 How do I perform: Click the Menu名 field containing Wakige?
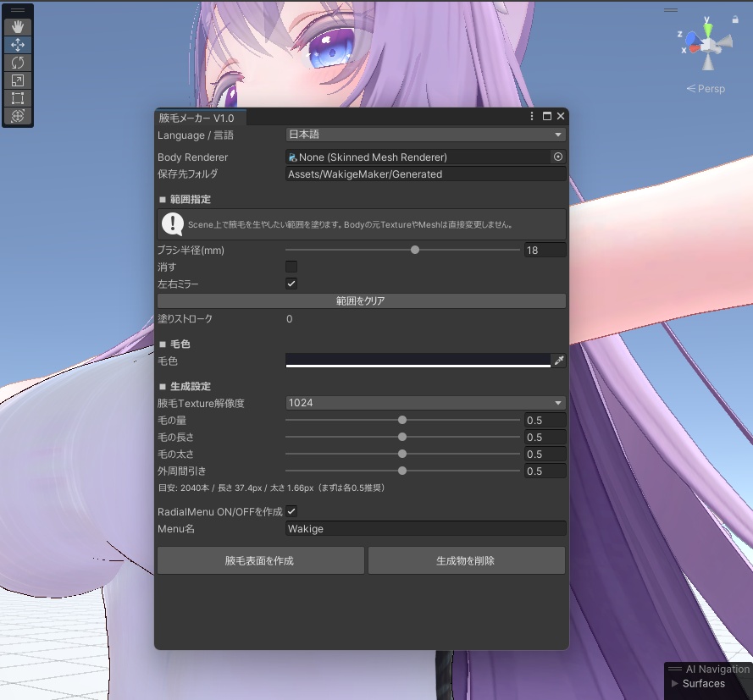pos(425,529)
